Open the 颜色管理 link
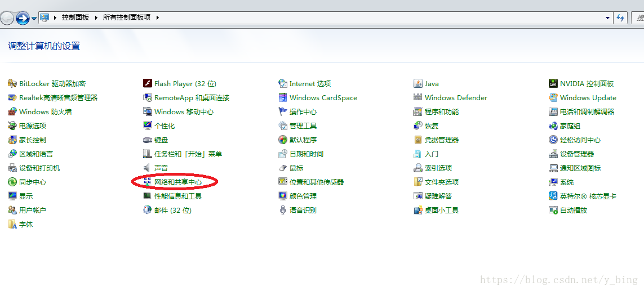Viewport: 644px width, 291px height. [x=303, y=196]
